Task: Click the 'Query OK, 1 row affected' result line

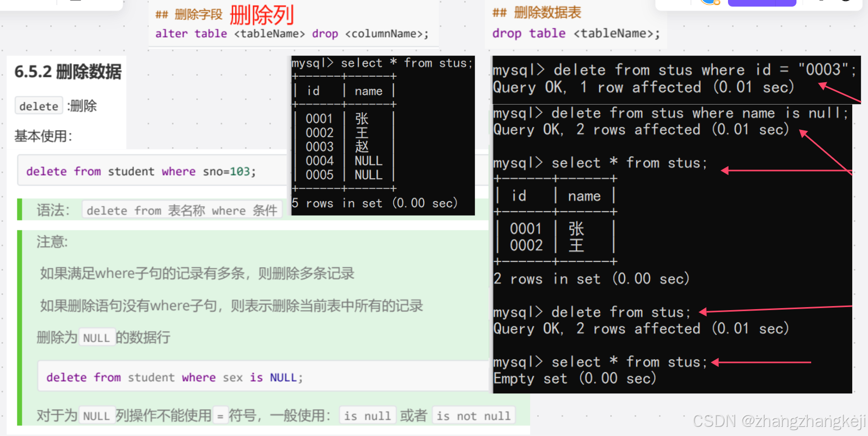Action: (x=643, y=87)
